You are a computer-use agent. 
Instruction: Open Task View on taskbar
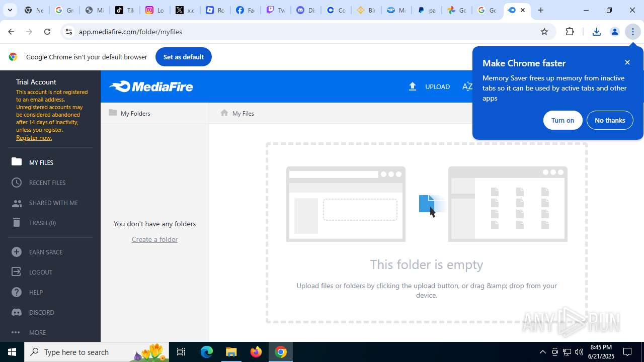pos(182,352)
